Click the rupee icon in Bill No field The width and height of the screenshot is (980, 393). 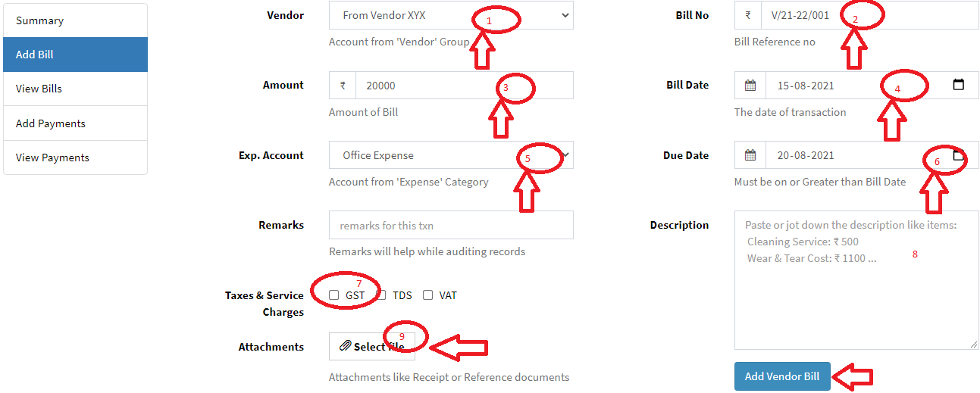point(748,15)
